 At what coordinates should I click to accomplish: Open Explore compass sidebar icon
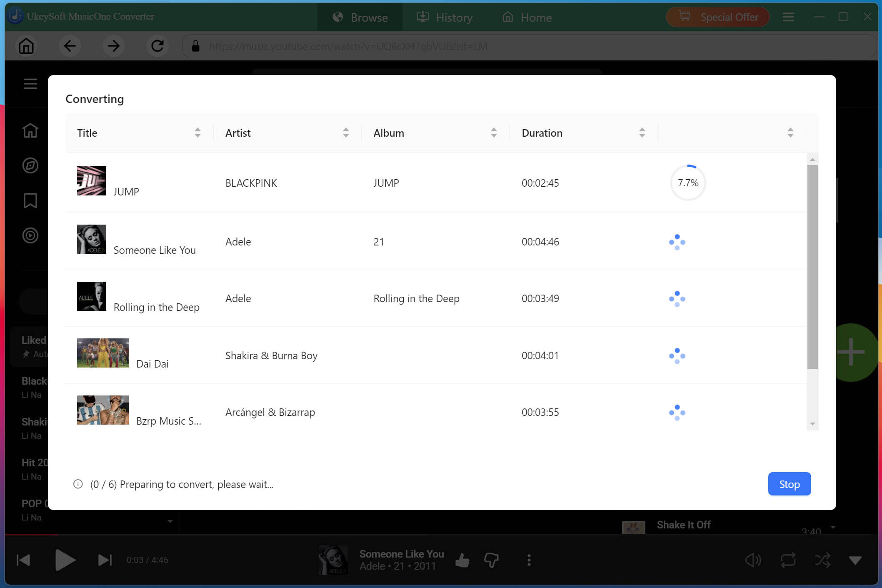pos(30,165)
